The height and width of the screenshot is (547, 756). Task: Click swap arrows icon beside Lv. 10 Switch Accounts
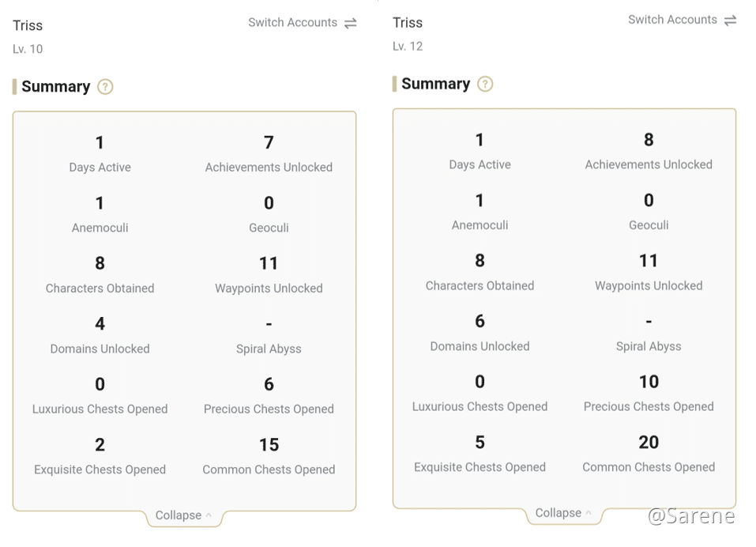click(351, 23)
